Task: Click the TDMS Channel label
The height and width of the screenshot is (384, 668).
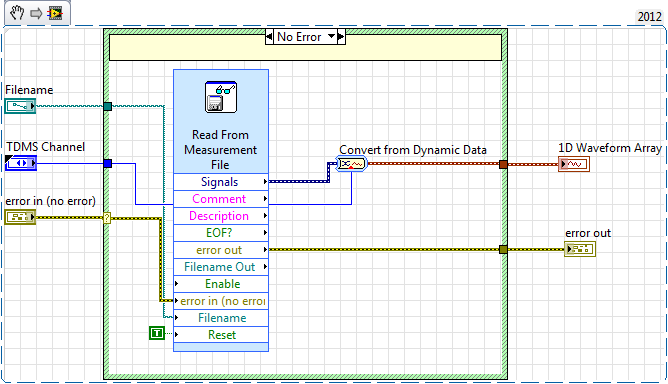Action: pyautogui.click(x=46, y=147)
